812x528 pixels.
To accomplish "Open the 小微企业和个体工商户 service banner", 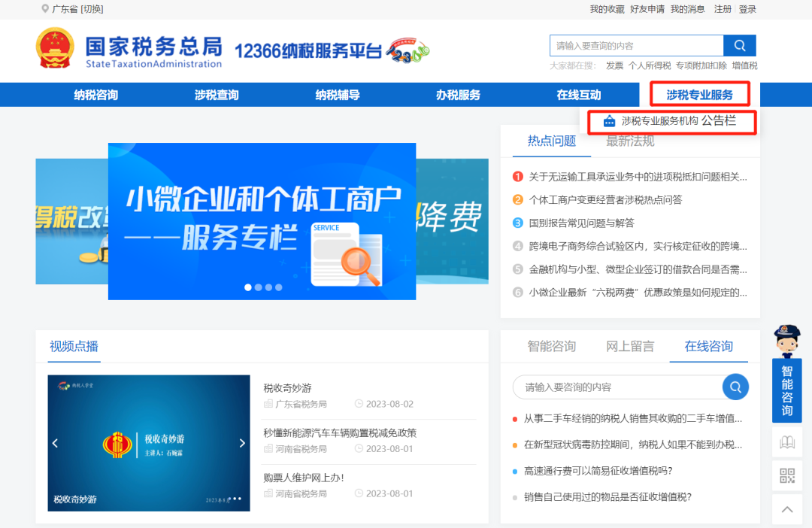I will 262,221.
